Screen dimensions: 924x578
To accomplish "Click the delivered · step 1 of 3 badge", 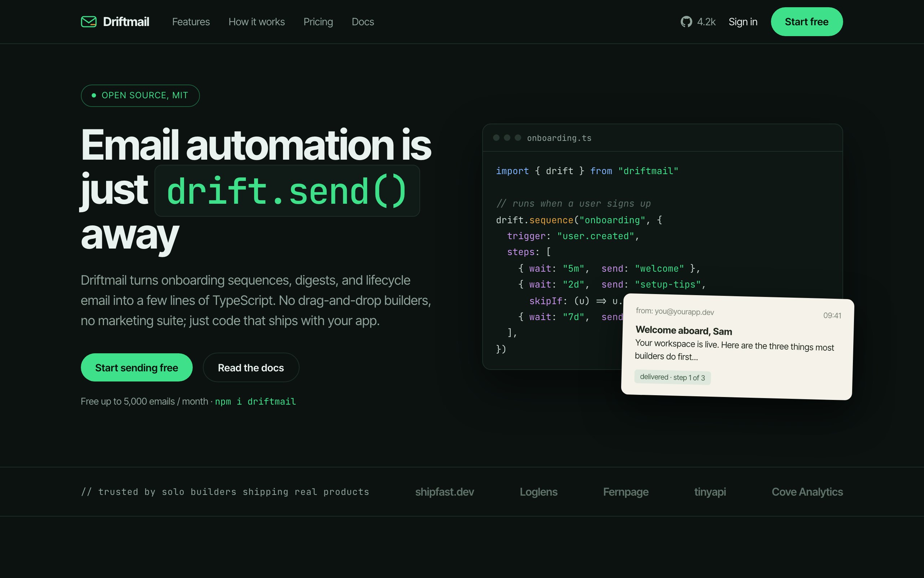I will 672,377.
